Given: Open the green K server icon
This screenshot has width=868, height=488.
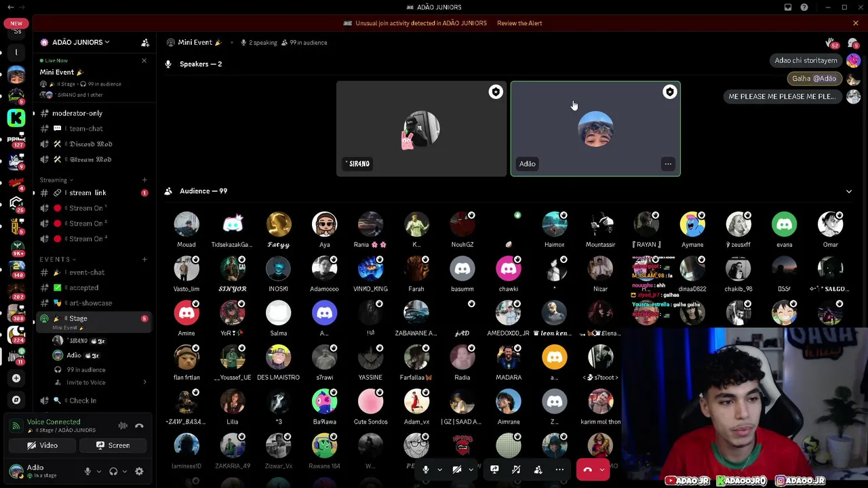Looking at the screenshot, I should (x=16, y=118).
